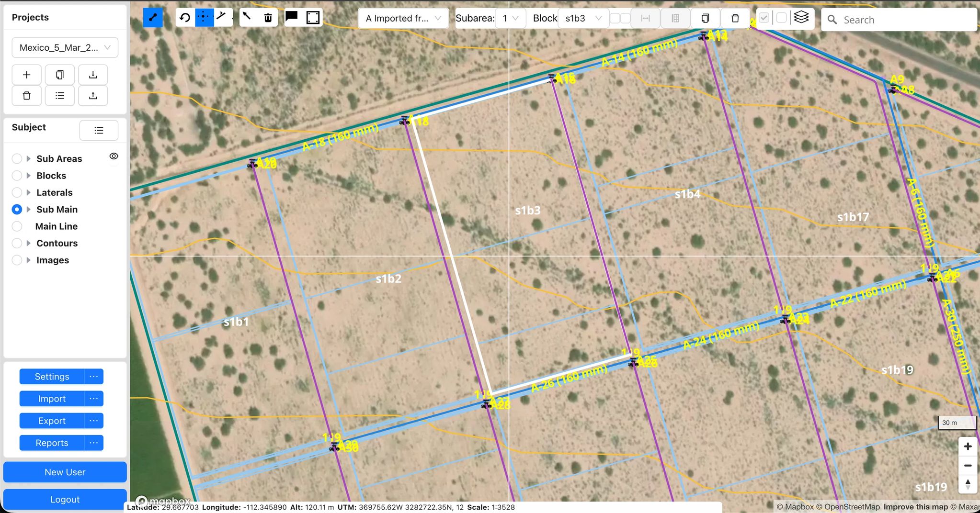Delete block using trash icon near Block dropdown
The width and height of the screenshot is (980, 513).
coord(735,18)
